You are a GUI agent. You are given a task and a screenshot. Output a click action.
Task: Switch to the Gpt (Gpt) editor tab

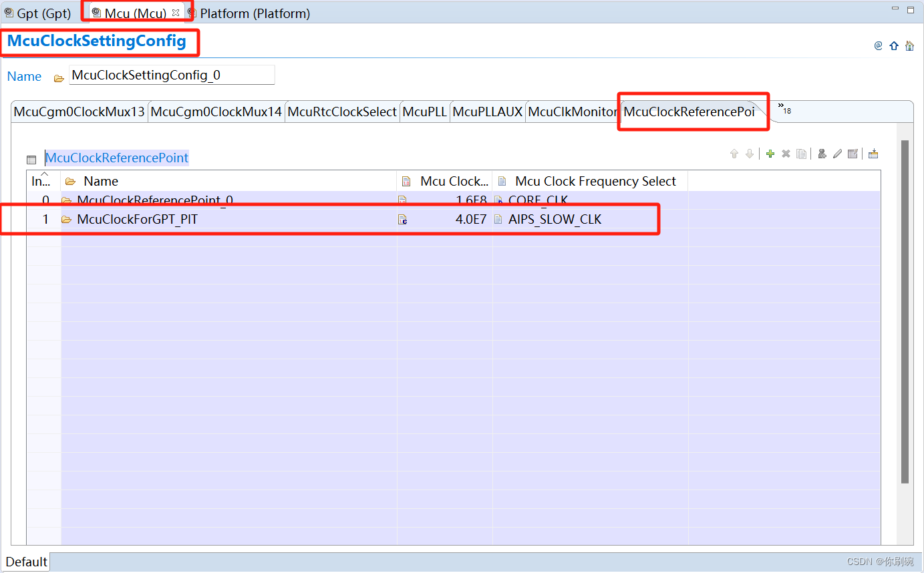39,13
